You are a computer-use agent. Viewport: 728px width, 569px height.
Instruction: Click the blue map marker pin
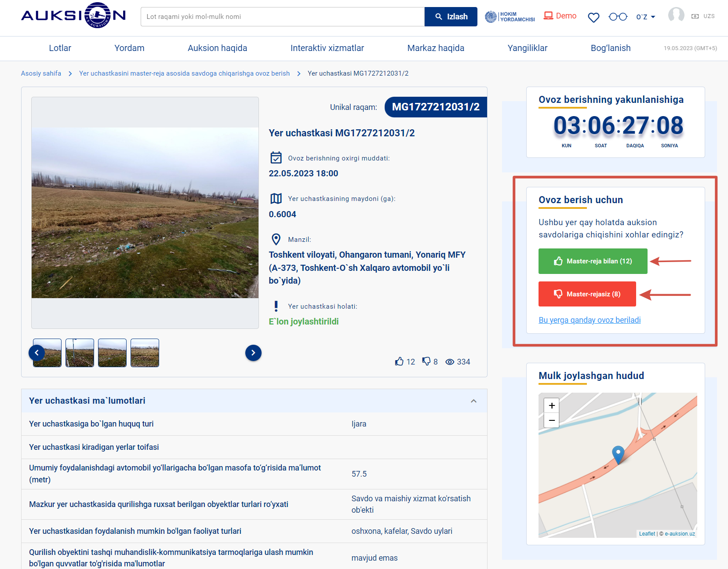[x=618, y=455]
